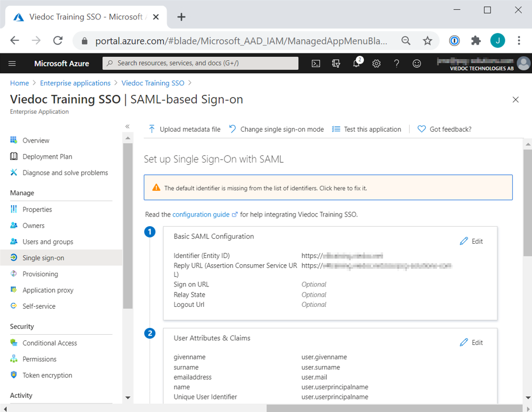Viewport: 532px width, 412px height.
Task: Close the SAML-based Sign-on blade
Action: click(x=516, y=99)
